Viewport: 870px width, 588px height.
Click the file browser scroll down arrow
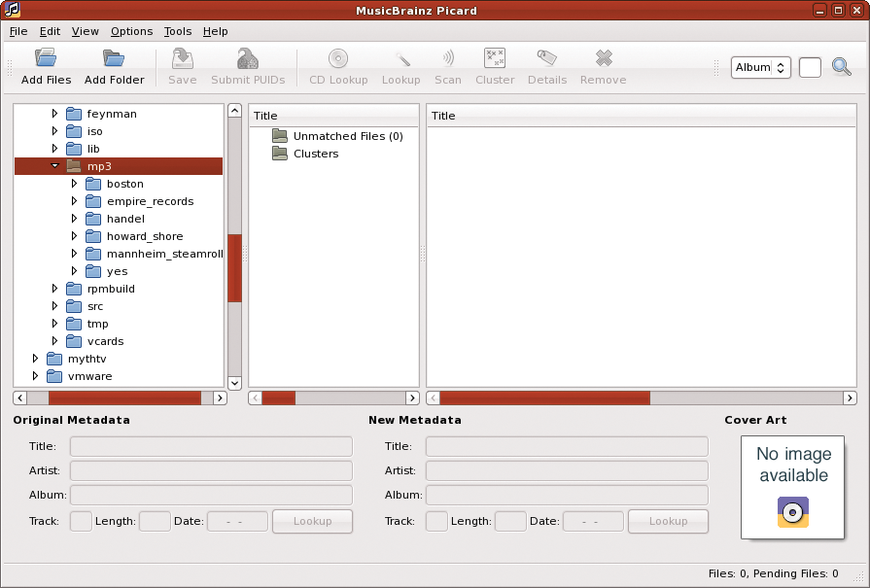pyautogui.click(x=234, y=383)
